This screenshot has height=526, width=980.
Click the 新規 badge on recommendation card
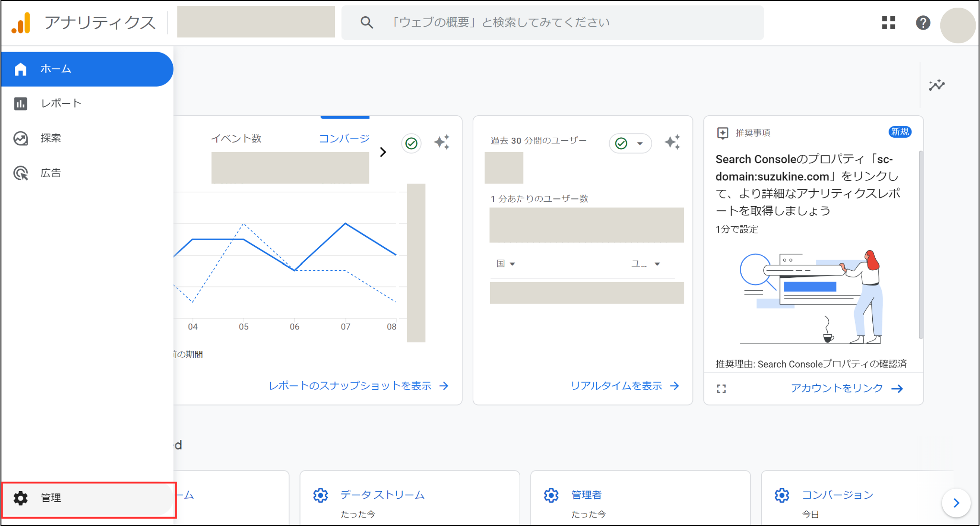point(900,132)
